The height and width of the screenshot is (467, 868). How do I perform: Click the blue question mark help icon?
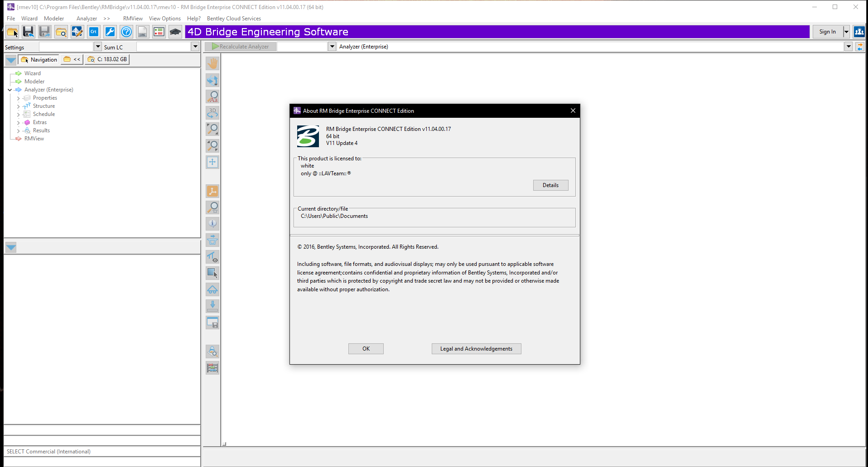pyautogui.click(x=126, y=32)
